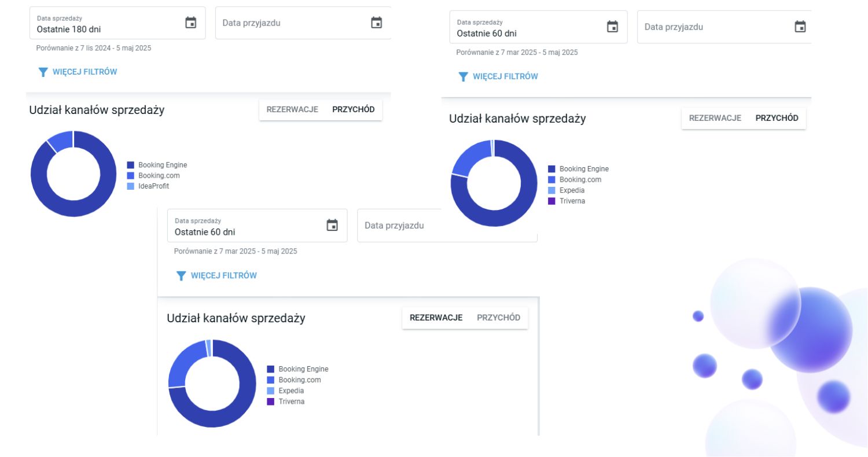Click Booking Engine label in top-right legend
The width and height of the screenshot is (868, 457).
584,169
